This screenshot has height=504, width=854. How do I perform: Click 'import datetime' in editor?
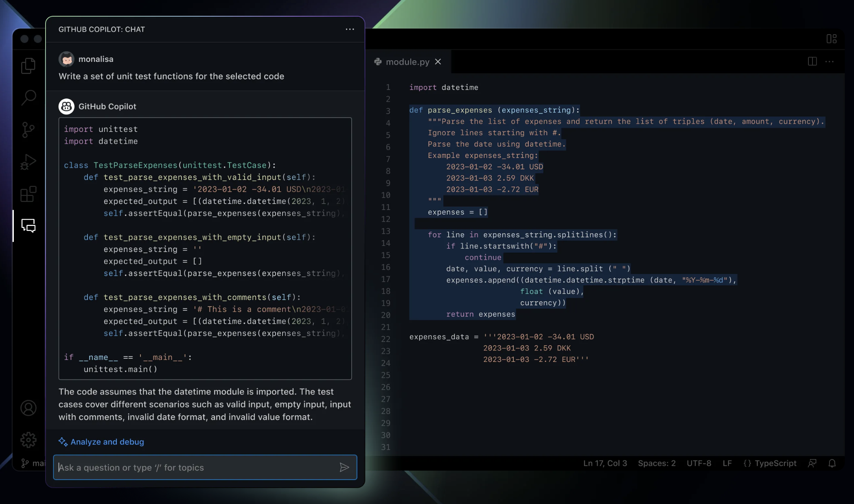[x=443, y=87]
